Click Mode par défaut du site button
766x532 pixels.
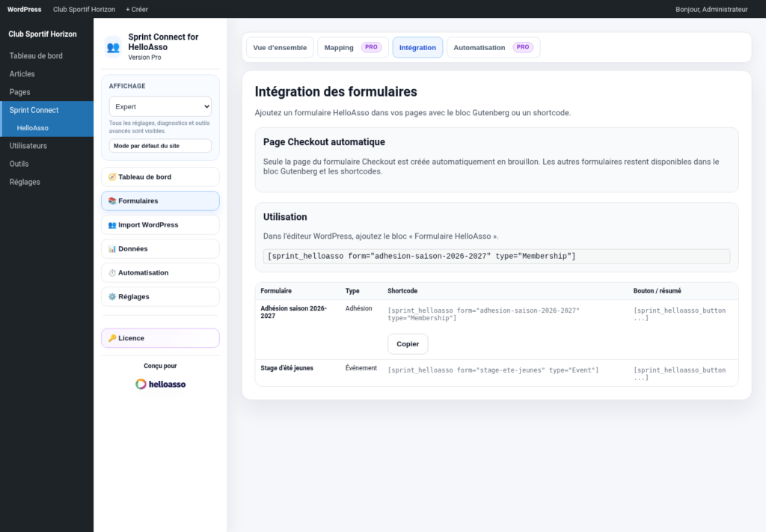[160, 146]
